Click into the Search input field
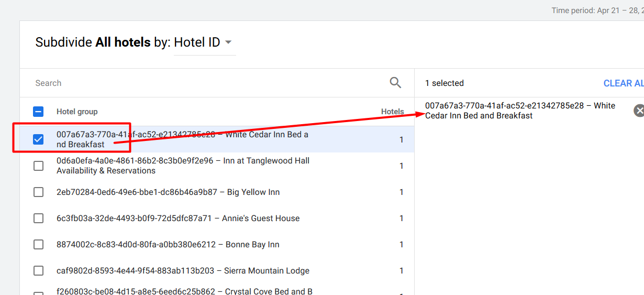 [x=209, y=83]
